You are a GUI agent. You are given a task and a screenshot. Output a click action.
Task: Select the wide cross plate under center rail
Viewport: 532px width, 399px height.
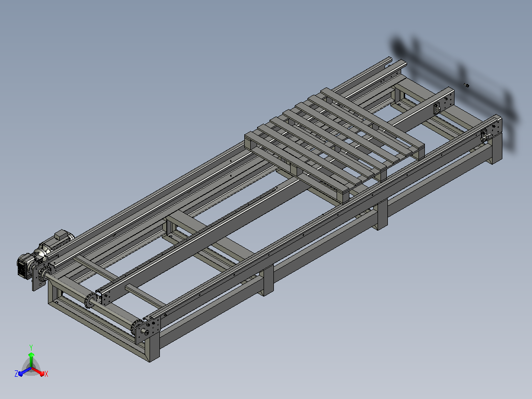210,234
